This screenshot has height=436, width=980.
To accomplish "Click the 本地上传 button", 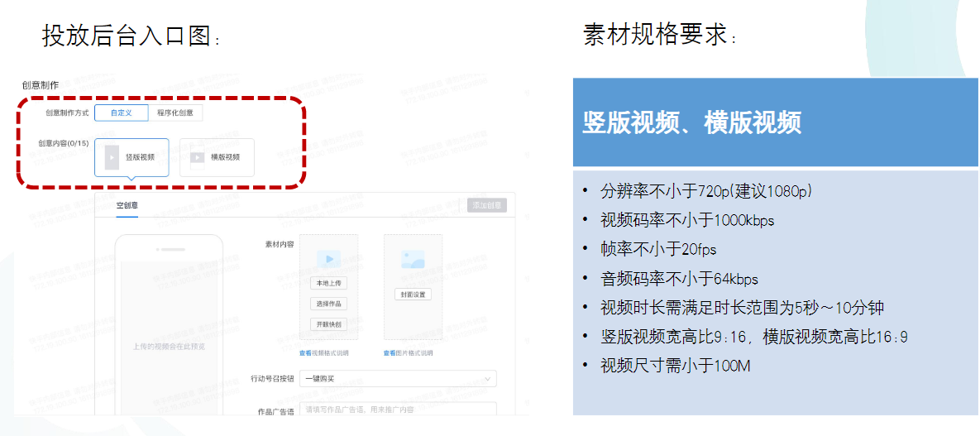I will coord(329,283).
